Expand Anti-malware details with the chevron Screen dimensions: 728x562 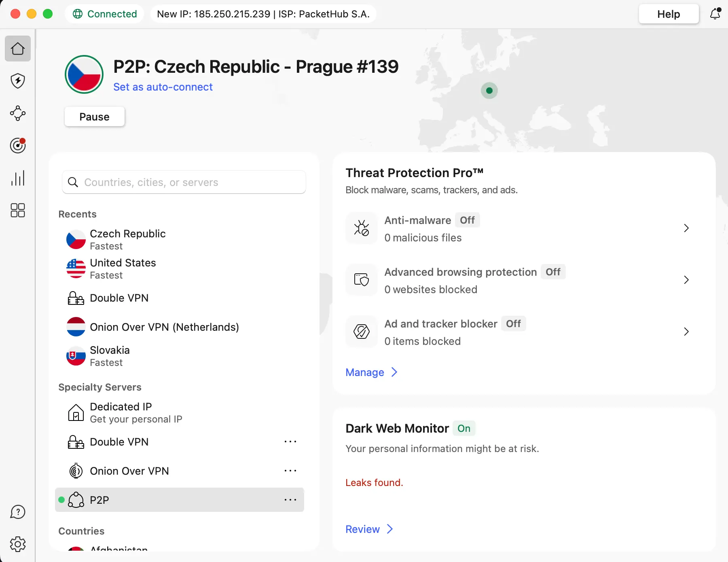tap(686, 228)
